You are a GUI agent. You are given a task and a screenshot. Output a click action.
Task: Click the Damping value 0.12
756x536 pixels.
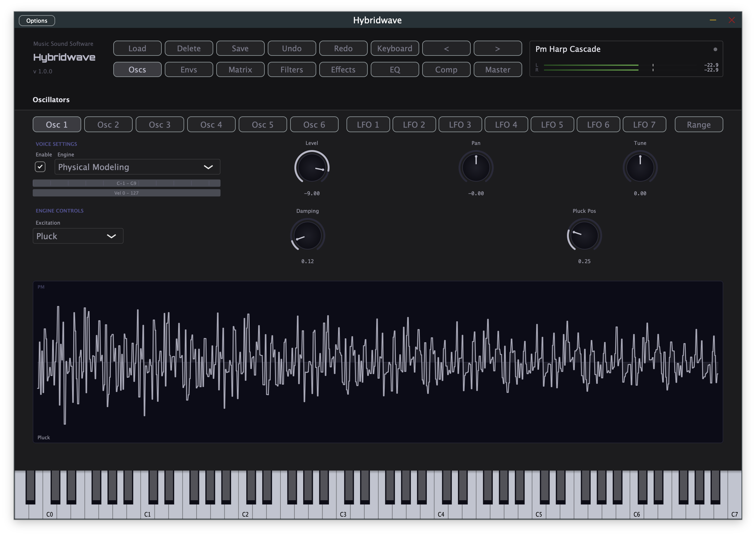307,261
